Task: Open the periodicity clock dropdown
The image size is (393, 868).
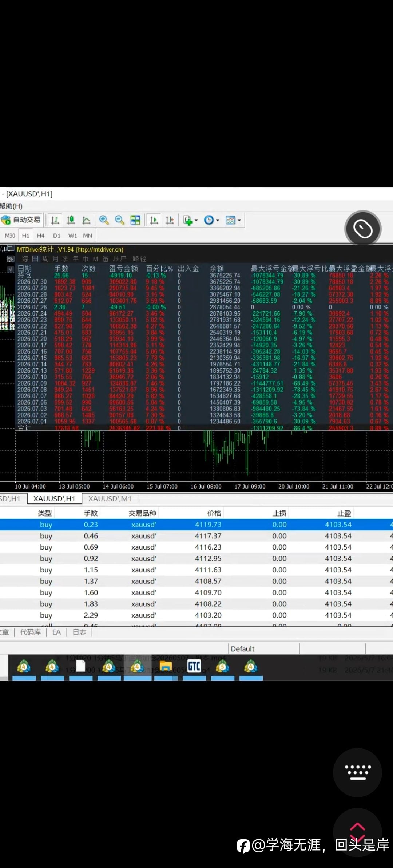Action: (211, 220)
